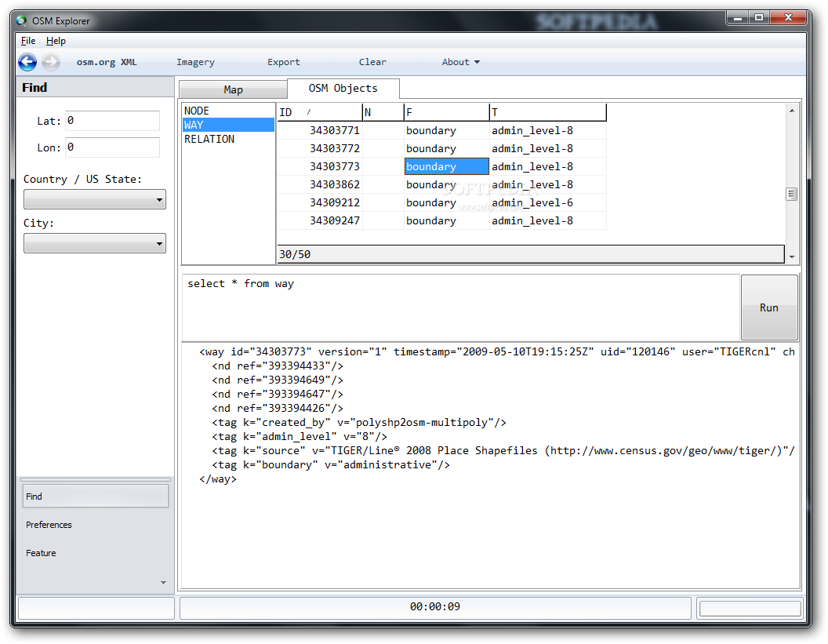
Task: Click the T column header
Action: pos(548,112)
